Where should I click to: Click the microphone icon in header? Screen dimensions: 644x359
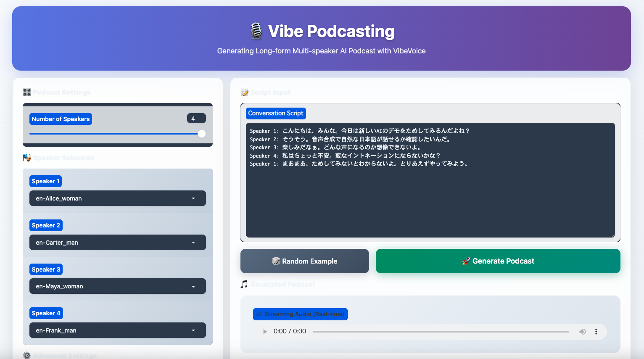tap(256, 31)
